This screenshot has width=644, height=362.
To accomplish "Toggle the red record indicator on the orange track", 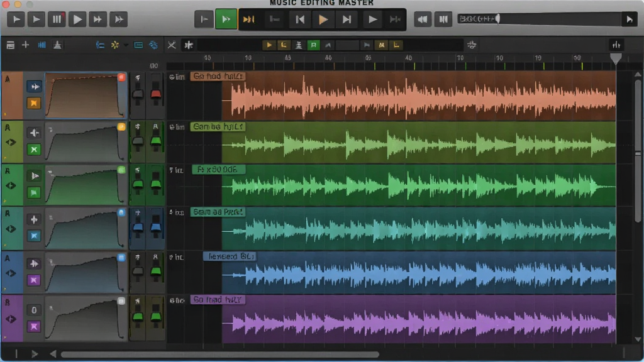I will pos(121,77).
